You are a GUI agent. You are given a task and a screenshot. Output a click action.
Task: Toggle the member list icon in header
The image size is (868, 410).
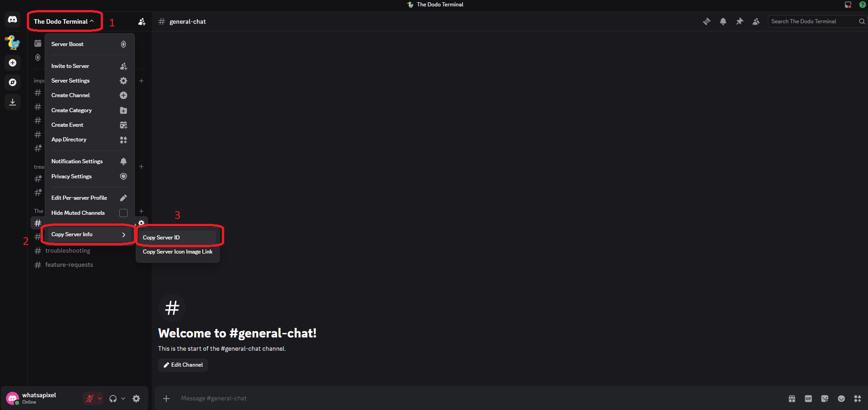coord(756,21)
